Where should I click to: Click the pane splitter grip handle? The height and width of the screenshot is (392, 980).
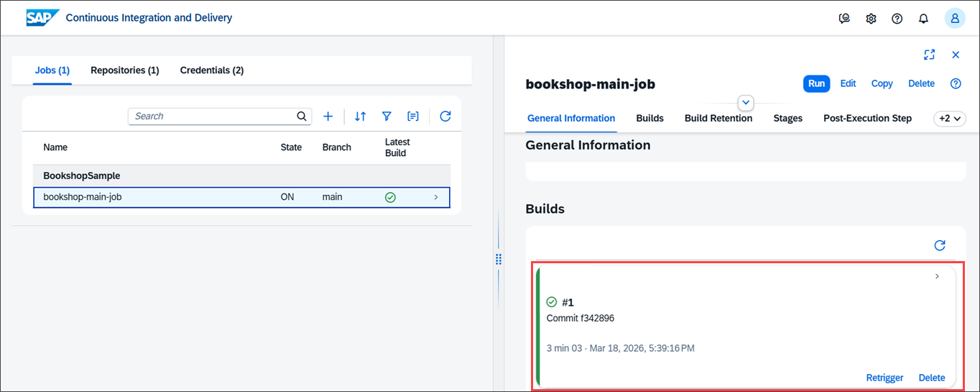click(499, 259)
